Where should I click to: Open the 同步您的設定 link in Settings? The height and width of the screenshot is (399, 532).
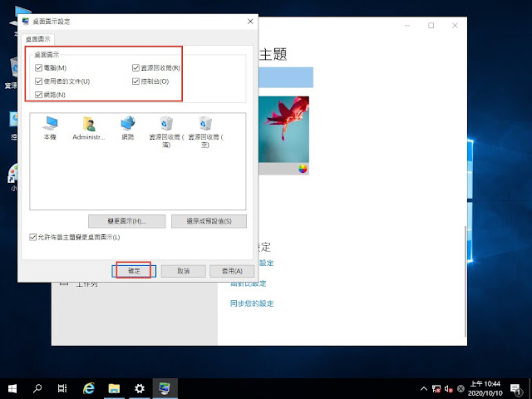click(252, 303)
